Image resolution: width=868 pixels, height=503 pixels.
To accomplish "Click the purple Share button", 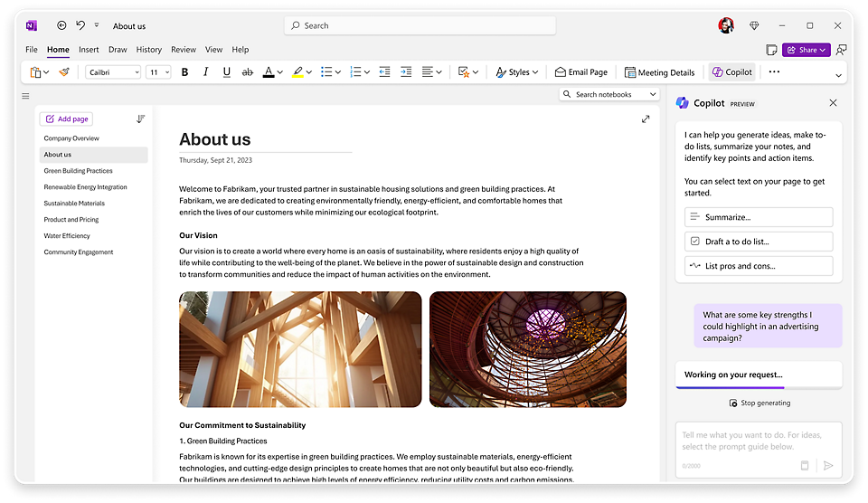I will (x=806, y=50).
